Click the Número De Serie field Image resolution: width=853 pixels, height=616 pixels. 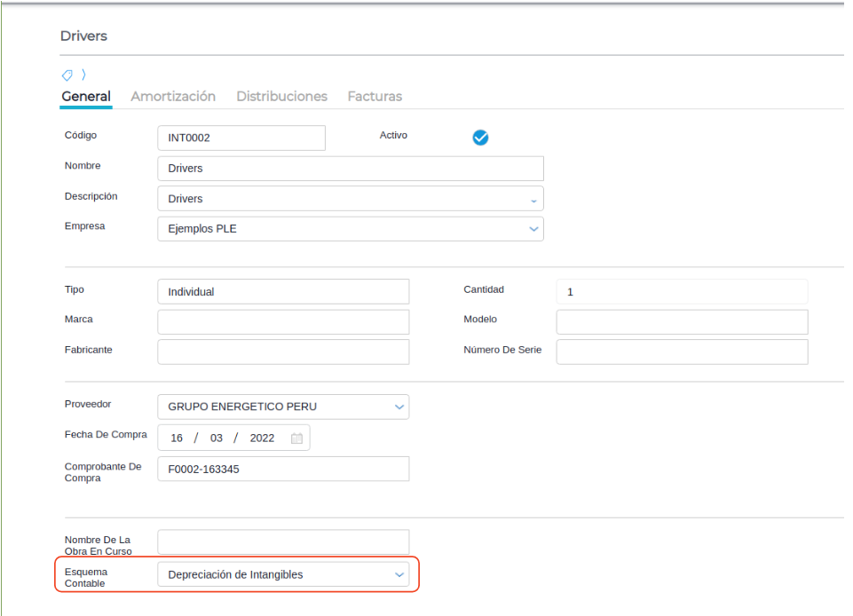(682, 352)
